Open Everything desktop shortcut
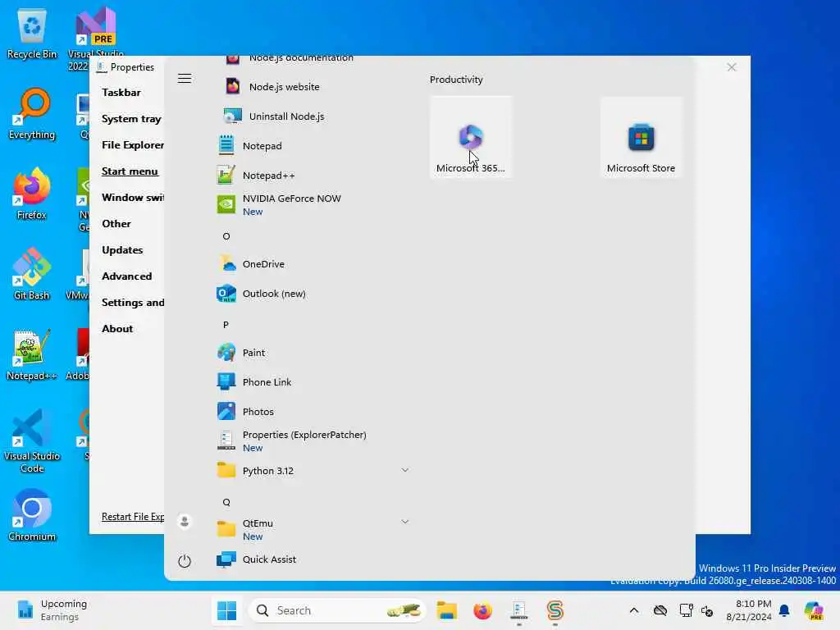 (32, 115)
